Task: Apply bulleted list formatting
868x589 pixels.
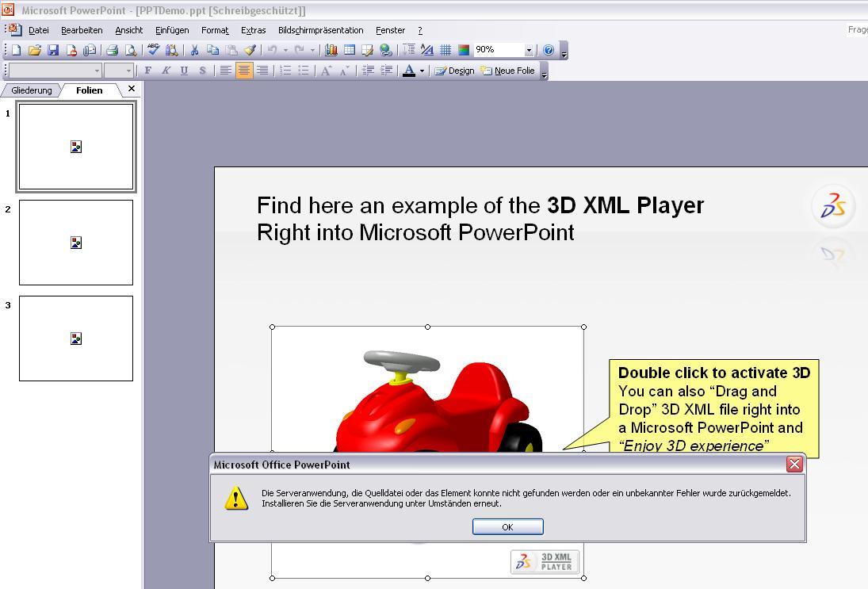Action: click(304, 71)
